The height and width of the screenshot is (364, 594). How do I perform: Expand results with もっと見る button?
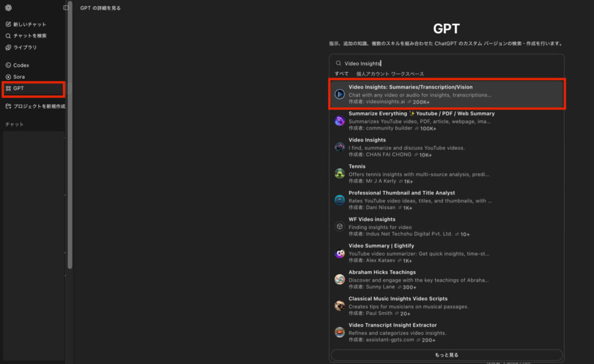pyautogui.click(x=447, y=355)
